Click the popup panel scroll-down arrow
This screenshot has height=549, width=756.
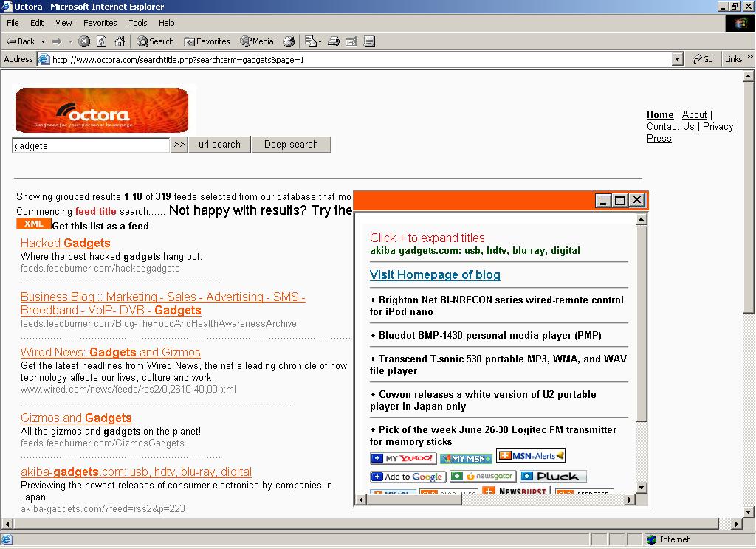[x=641, y=488]
